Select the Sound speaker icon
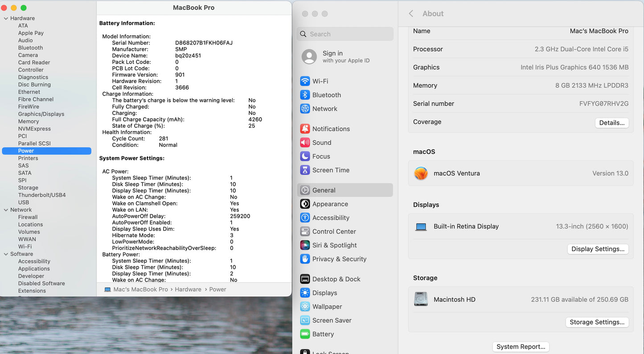The width and height of the screenshot is (644, 354). [305, 142]
